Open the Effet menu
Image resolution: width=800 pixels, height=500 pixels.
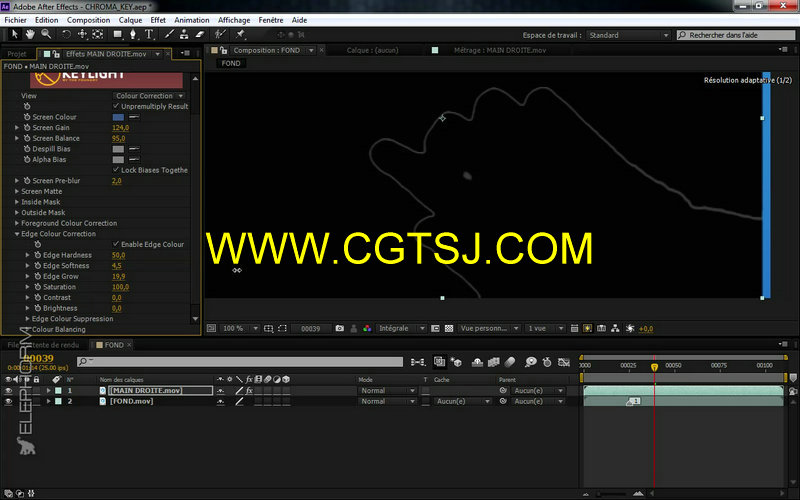click(x=158, y=20)
